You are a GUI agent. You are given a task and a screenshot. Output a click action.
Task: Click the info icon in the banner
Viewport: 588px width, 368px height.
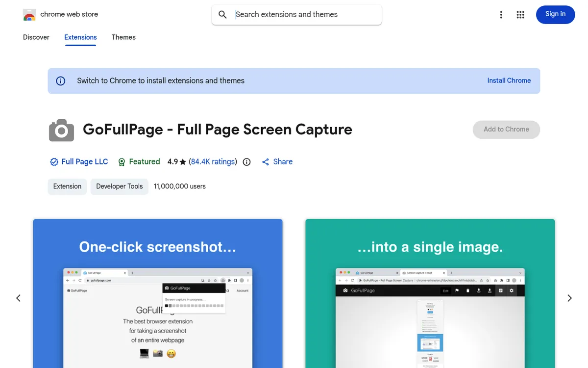click(61, 81)
